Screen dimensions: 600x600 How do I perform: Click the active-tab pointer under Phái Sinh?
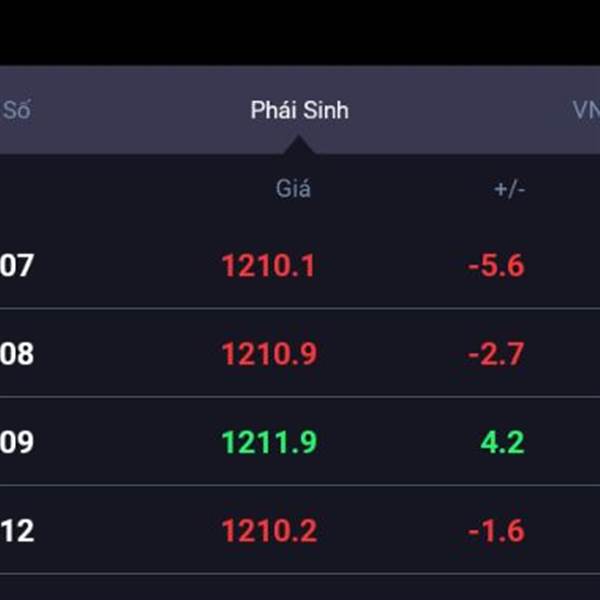[x=299, y=145]
